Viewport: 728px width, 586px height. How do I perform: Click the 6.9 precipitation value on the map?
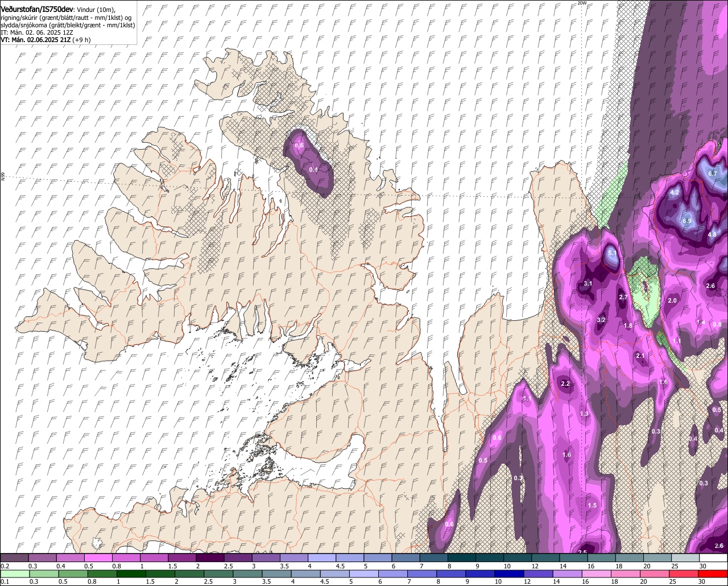(x=686, y=221)
